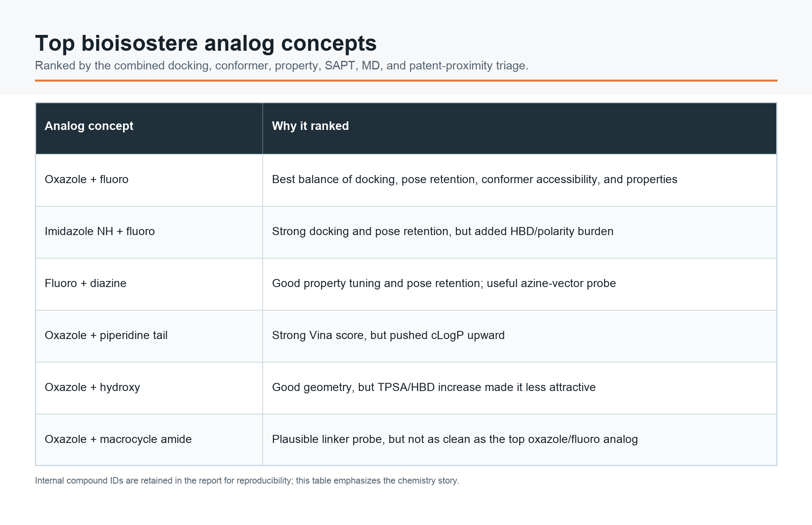Click the 'Best balance of docking' rationale cell
812x525 pixels.
520,180
